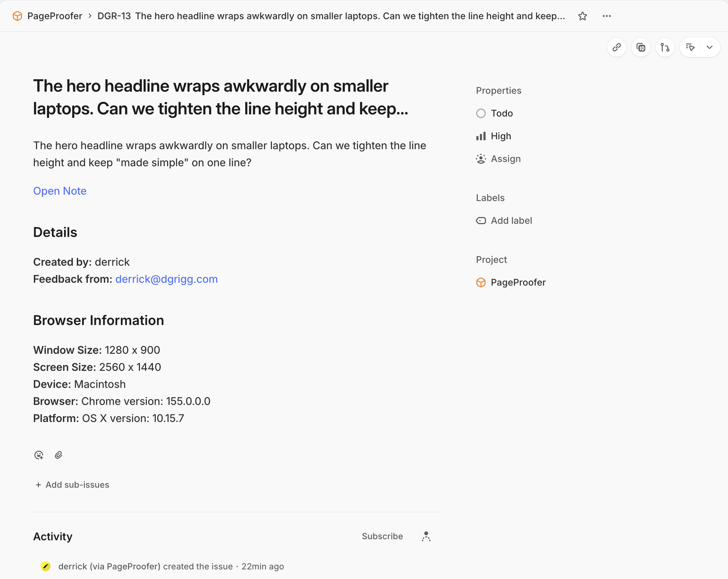
Task: Open the Open Note link
Action: [60, 191]
